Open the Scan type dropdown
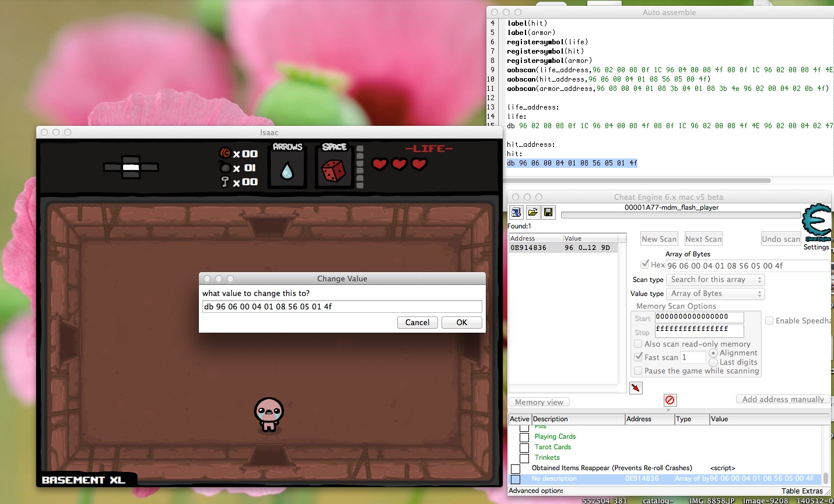The image size is (834, 504). point(716,280)
